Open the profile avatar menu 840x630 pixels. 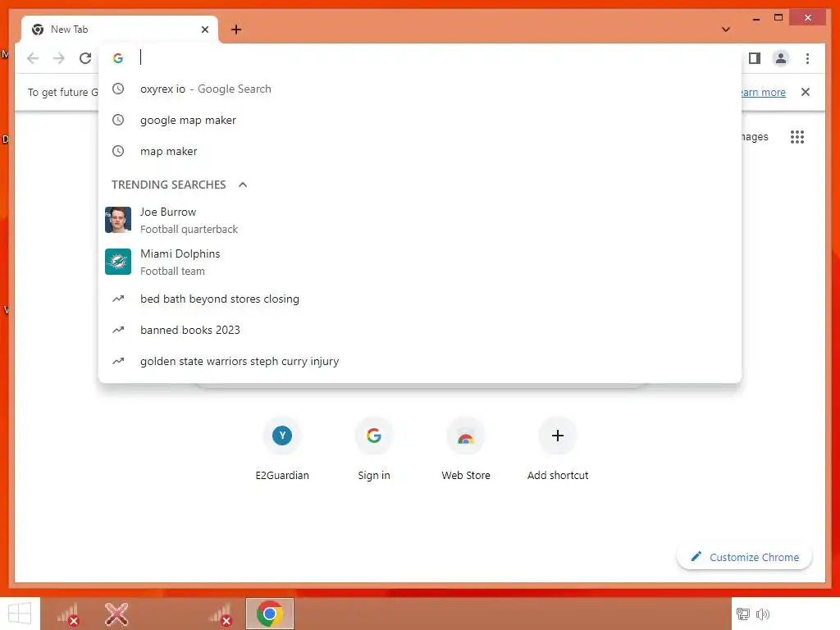coord(781,58)
